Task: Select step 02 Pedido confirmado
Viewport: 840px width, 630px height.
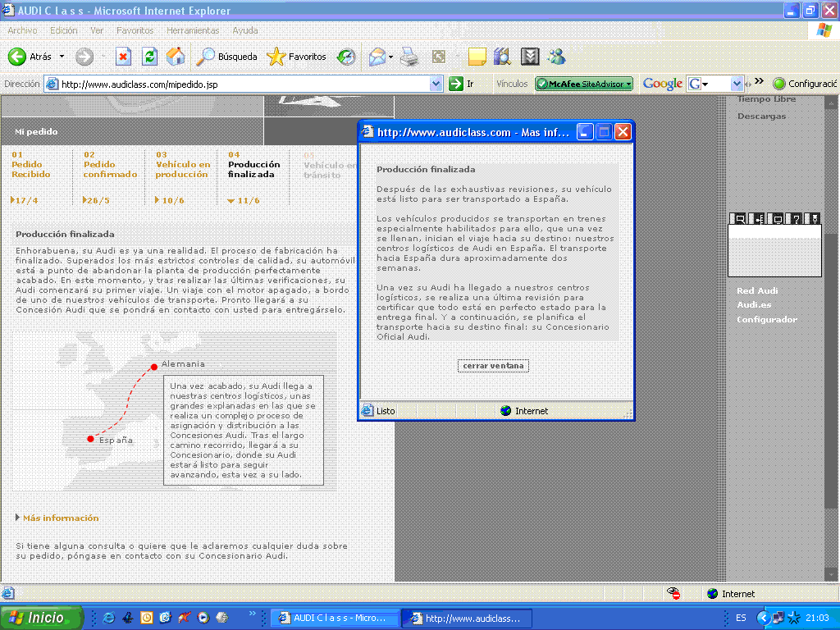Action: tap(110, 164)
